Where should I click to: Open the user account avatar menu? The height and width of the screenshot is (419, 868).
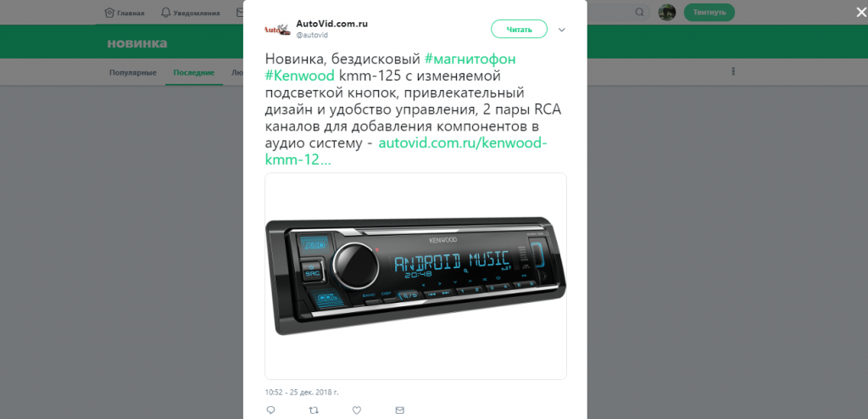pyautogui.click(x=667, y=12)
